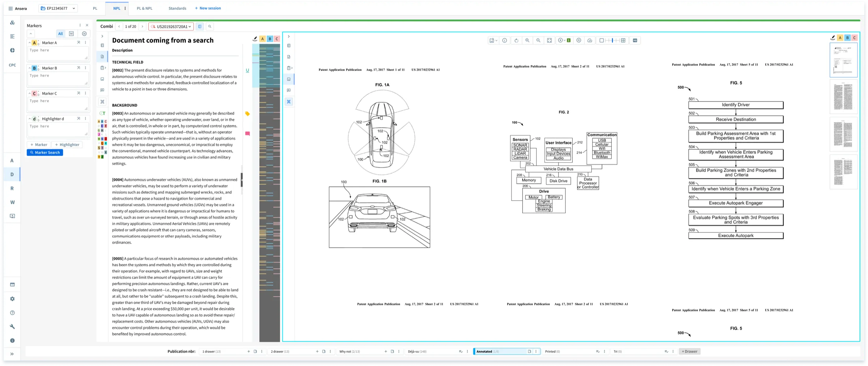
Task: Rotate the drawing with the rotate icon
Action: click(x=516, y=41)
